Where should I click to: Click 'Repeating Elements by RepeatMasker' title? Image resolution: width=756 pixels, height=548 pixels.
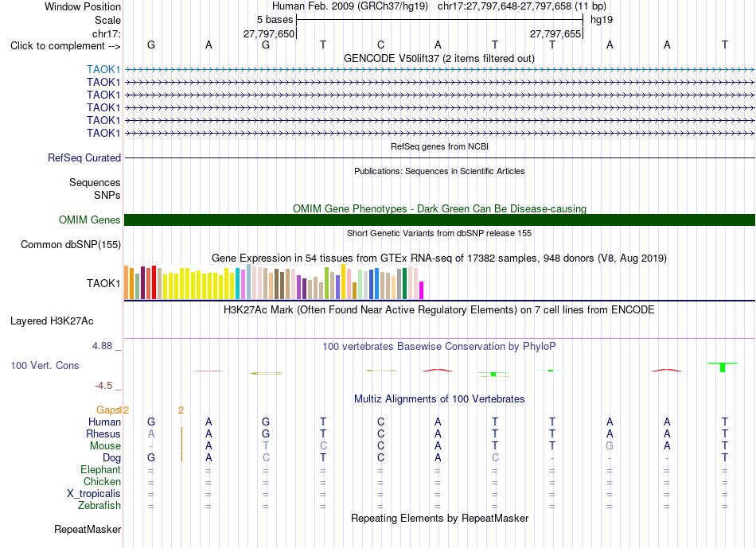click(x=440, y=518)
